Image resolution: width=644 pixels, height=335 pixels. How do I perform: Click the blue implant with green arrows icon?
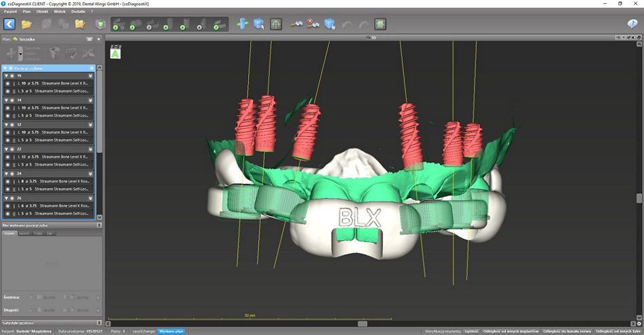[x=242, y=24]
